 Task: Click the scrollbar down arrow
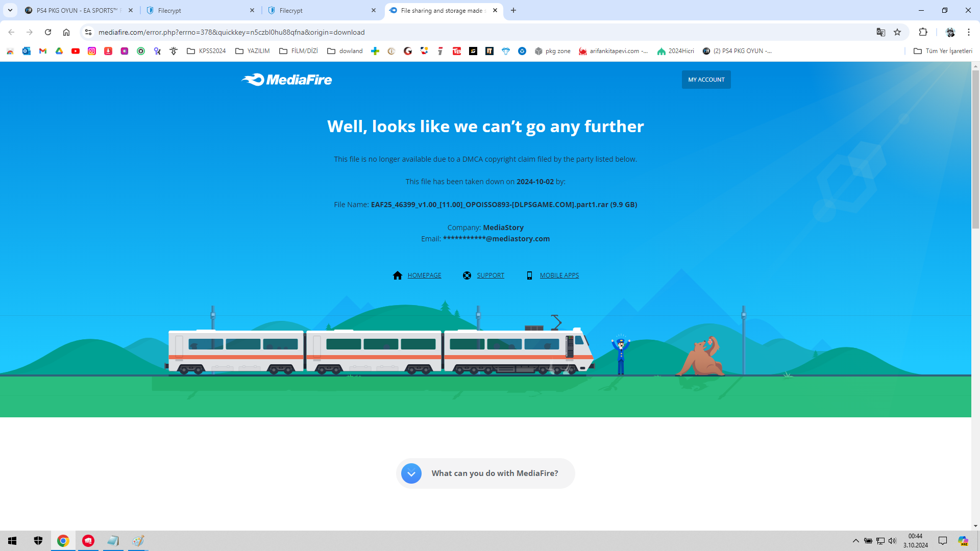click(975, 526)
